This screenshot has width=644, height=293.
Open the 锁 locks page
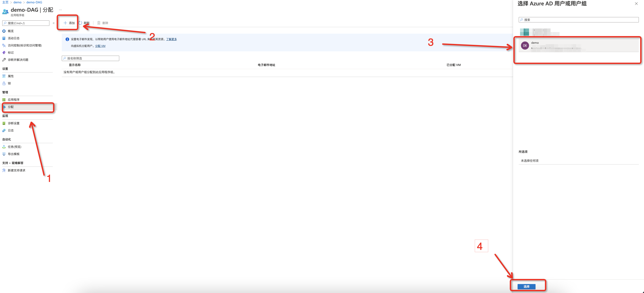point(9,83)
